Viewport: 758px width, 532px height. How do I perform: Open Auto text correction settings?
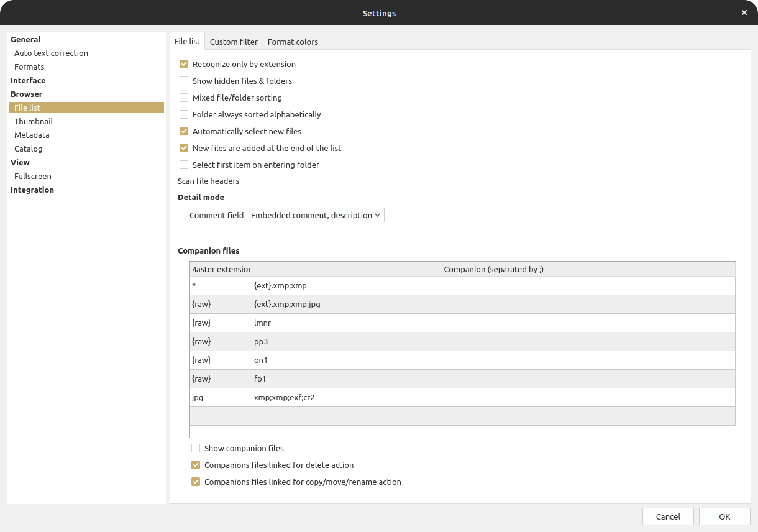pos(51,53)
